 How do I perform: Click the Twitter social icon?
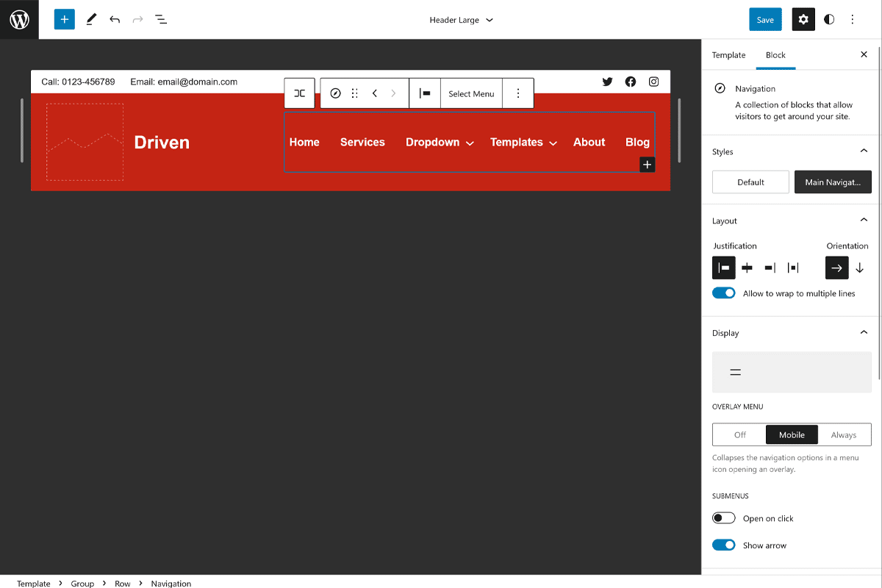607,82
